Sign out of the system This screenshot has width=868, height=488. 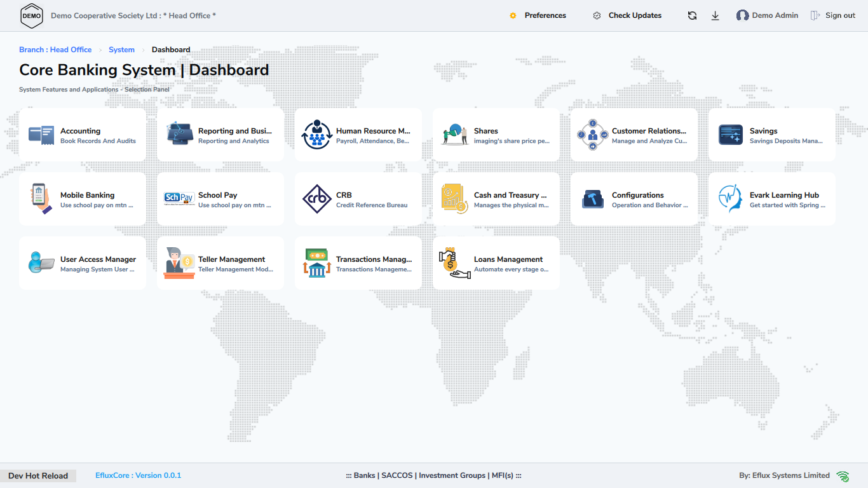point(833,16)
